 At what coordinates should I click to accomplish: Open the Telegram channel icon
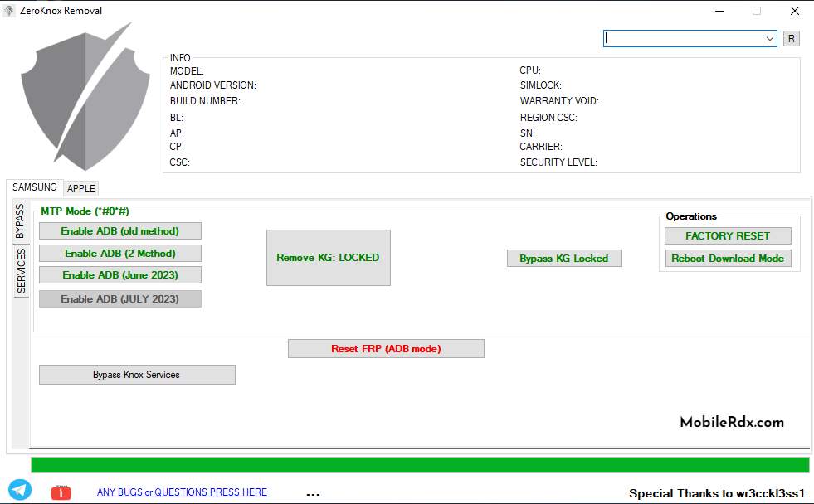[20, 489]
